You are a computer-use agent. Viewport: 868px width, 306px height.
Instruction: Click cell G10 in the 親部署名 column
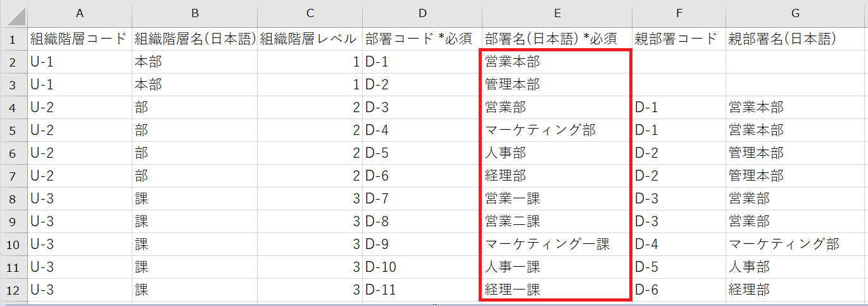point(795,245)
